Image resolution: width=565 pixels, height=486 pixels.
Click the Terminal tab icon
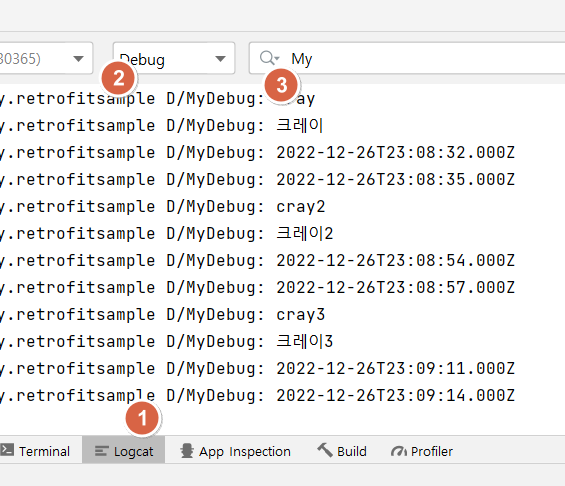tap(7, 450)
